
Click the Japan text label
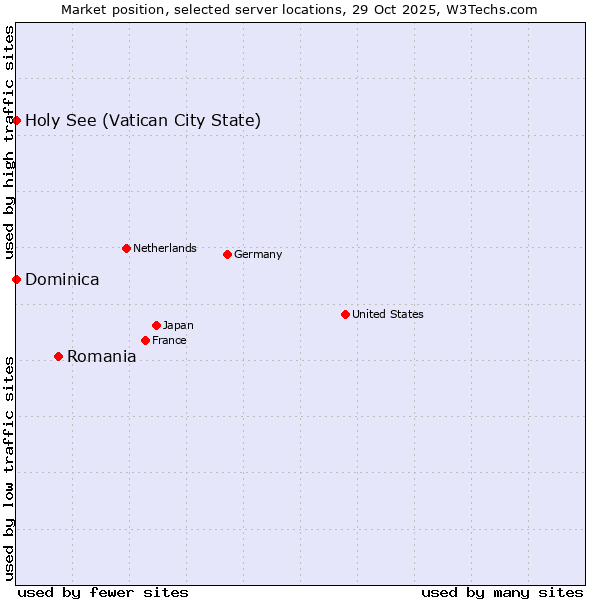tap(178, 325)
